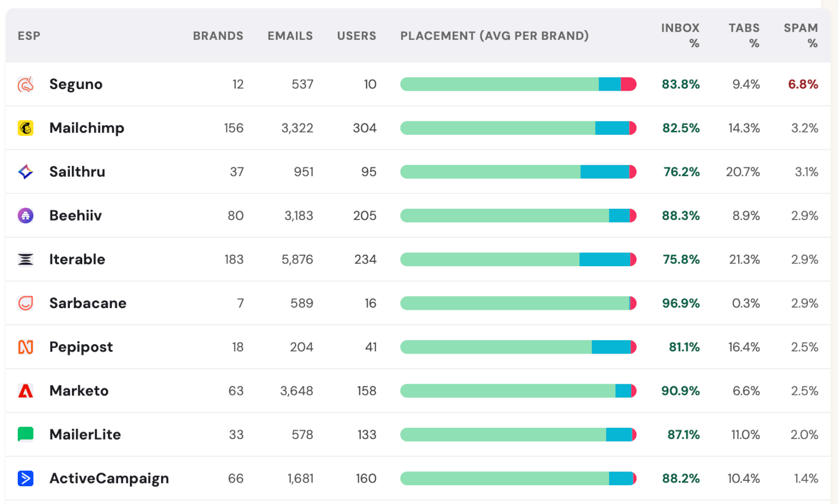Click ActiveCampaign's 1,681 emails count
The width and height of the screenshot is (838, 504).
300,478
